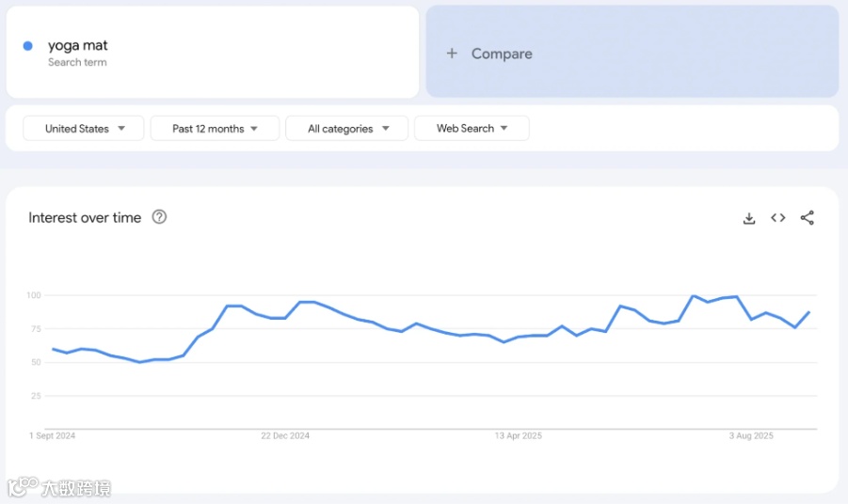Click the plus icon beside Compare
This screenshot has height=504, width=848.
452,54
